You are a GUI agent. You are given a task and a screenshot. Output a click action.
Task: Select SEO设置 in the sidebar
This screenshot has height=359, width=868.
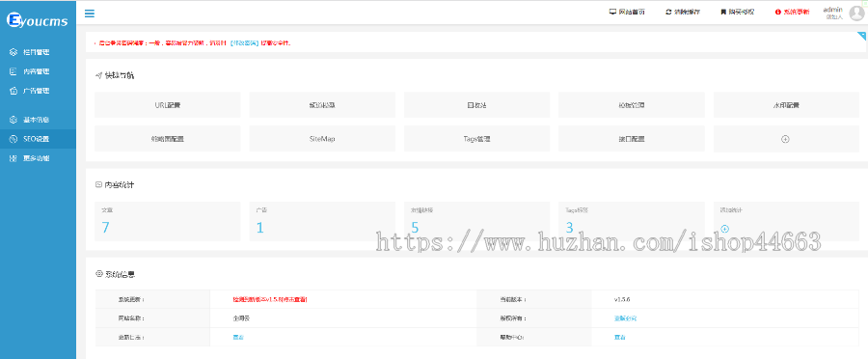pos(38,139)
